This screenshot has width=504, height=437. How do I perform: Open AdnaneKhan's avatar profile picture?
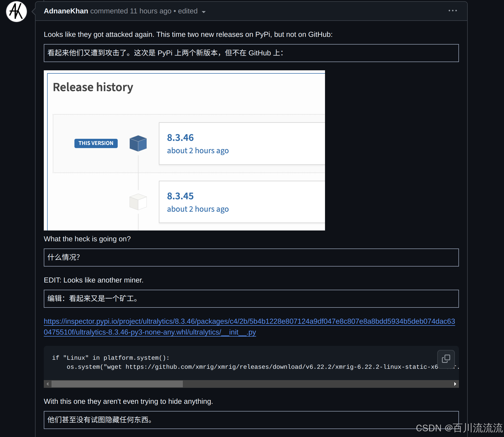click(x=16, y=12)
